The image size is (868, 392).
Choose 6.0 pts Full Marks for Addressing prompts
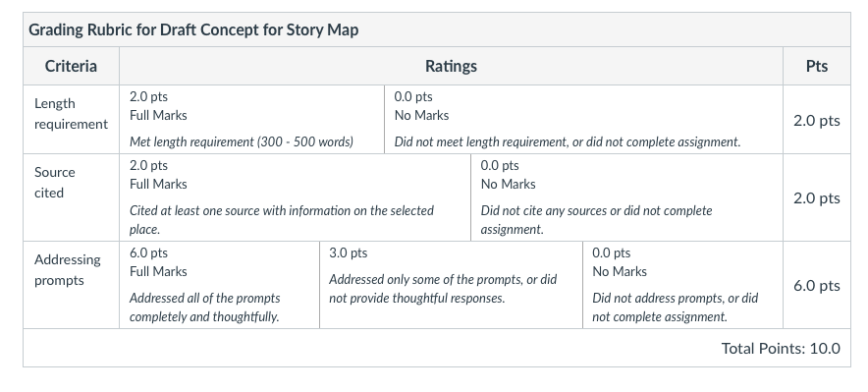click(219, 285)
